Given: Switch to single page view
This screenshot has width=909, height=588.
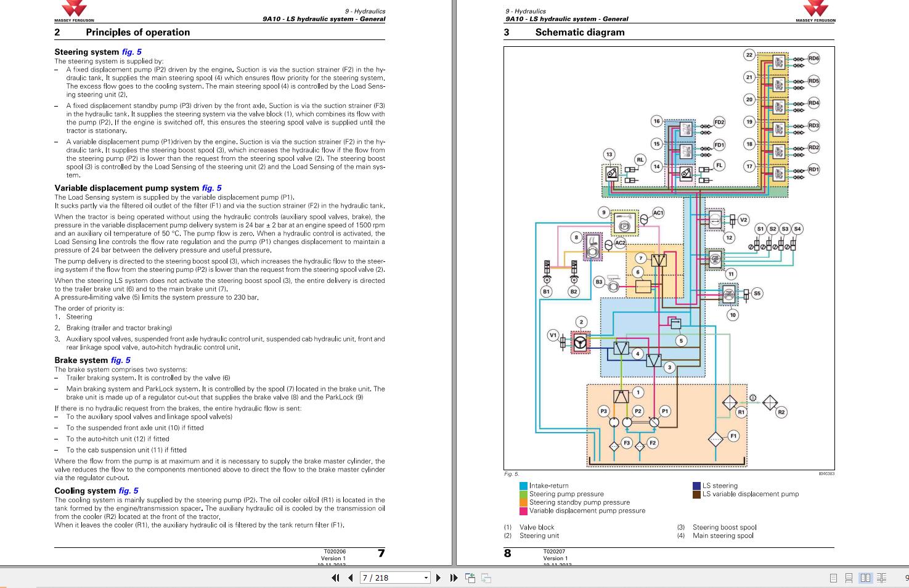Looking at the screenshot, I should [x=834, y=578].
